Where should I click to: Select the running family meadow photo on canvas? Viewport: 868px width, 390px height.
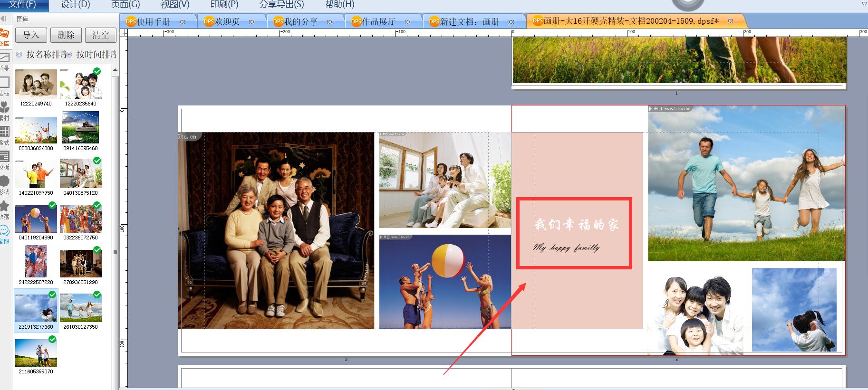click(746, 183)
